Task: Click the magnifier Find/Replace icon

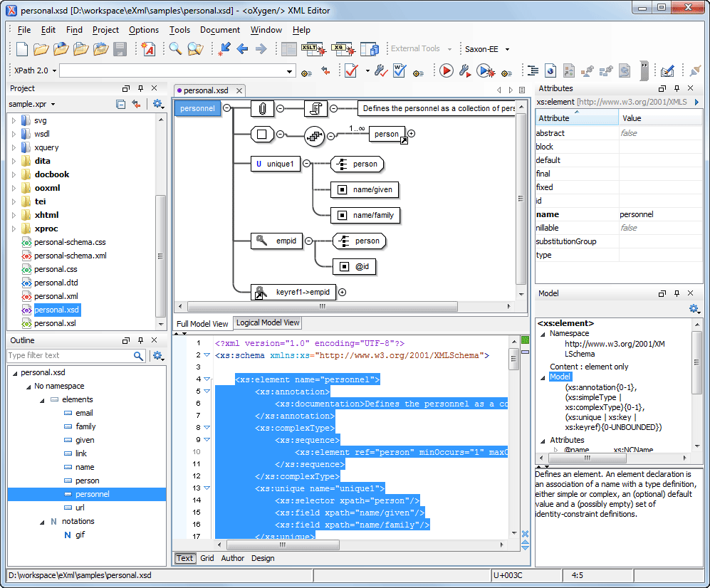Action: 174,49
